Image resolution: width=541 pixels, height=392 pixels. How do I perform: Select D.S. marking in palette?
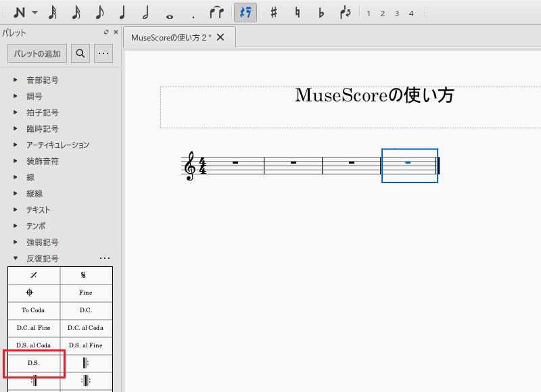[34, 363]
